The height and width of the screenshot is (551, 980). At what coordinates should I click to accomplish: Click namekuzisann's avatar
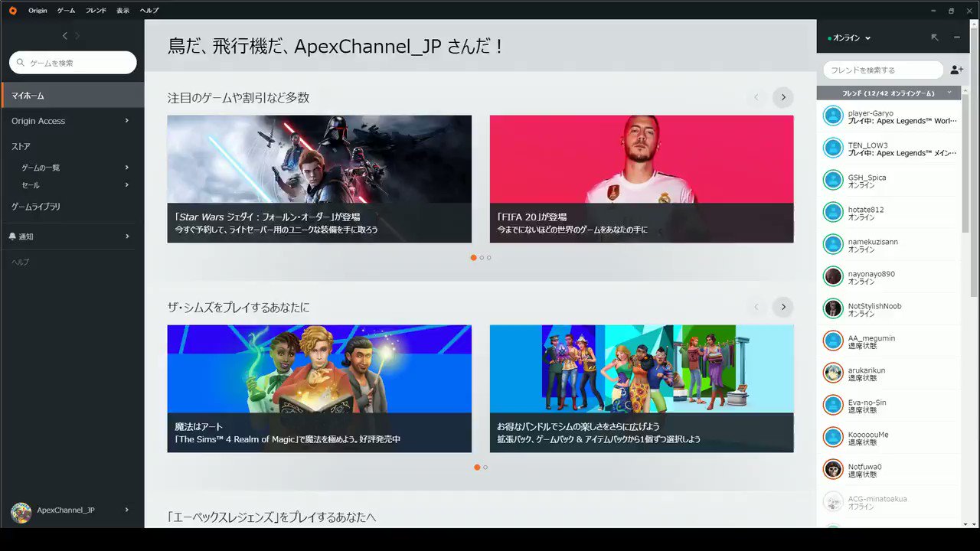tap(833, 245)
